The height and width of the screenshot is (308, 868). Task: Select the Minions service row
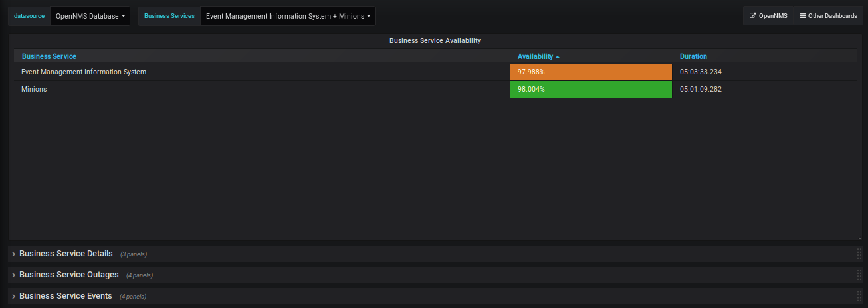click(35, 89)
